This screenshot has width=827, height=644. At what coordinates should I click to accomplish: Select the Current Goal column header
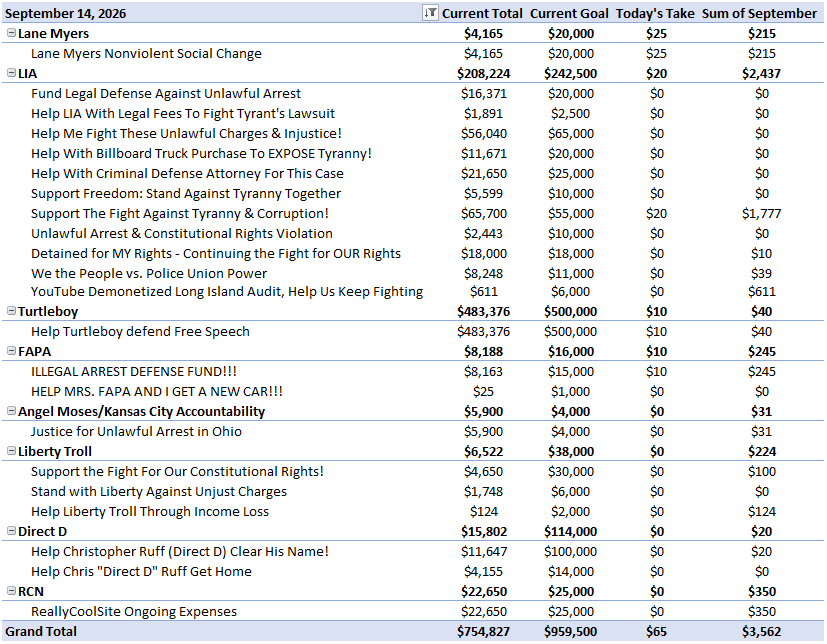[x=569, y=13]
